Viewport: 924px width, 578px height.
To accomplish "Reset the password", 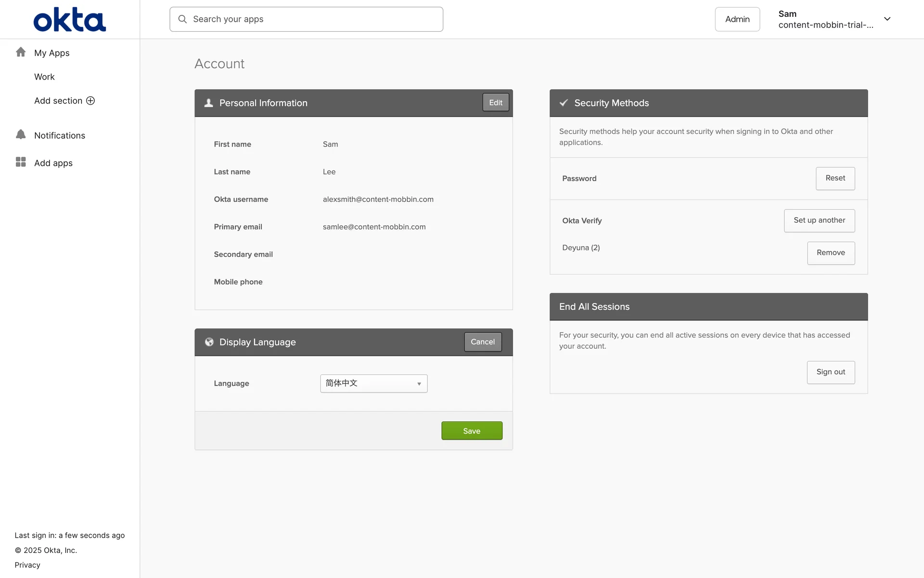I will coord(835,178).
